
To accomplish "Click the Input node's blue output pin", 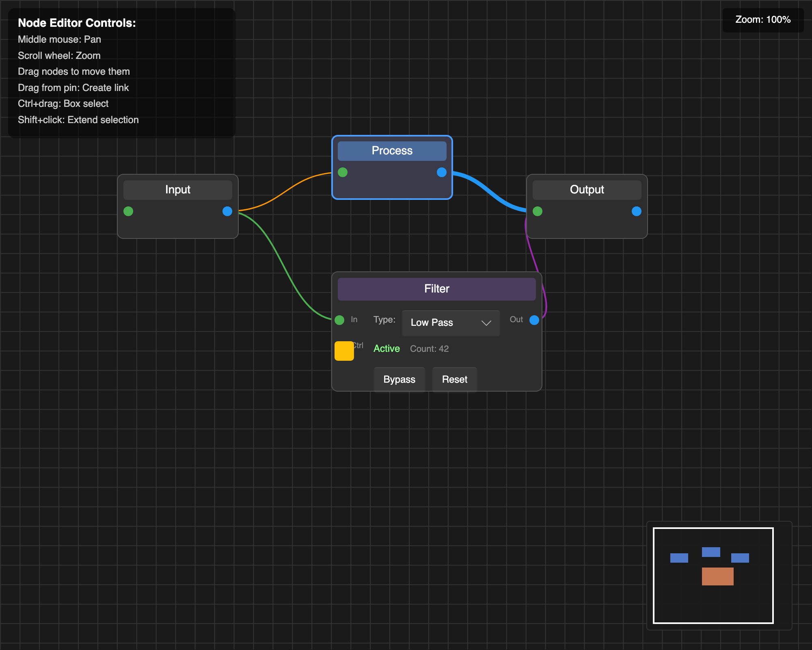I will click(227, 211).
